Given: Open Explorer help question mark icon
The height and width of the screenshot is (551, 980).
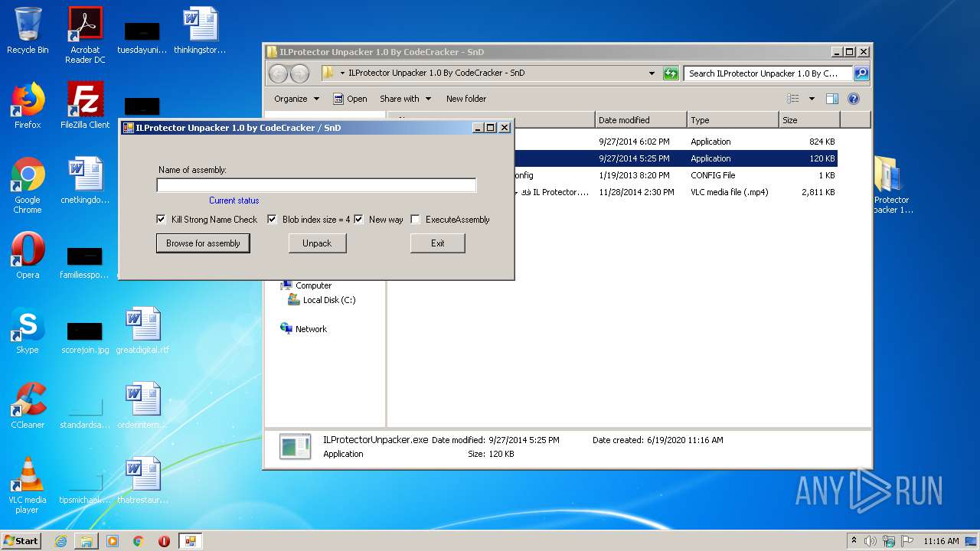Looking at the screenshot, I should tap(854, 99).
